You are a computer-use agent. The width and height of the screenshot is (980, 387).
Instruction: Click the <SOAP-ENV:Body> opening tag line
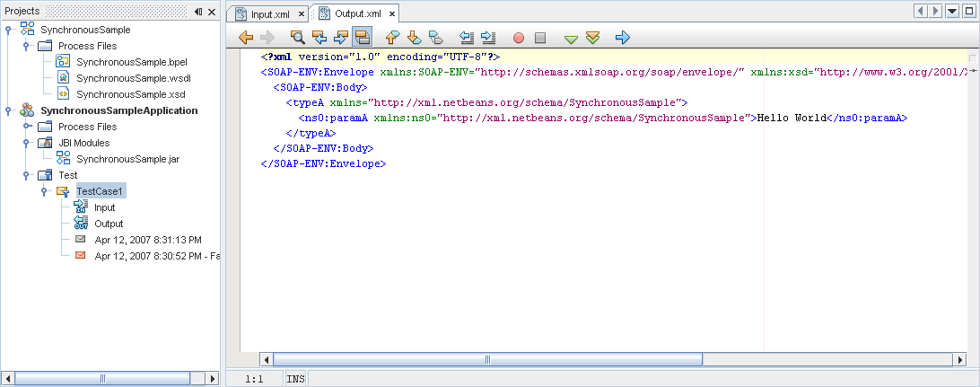[x=320, y=87]
